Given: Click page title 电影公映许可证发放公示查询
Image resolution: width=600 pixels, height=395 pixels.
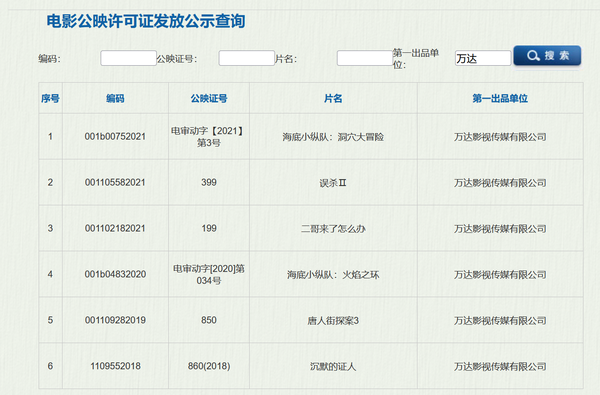Looking at the screenshot, I should (146, 21).
